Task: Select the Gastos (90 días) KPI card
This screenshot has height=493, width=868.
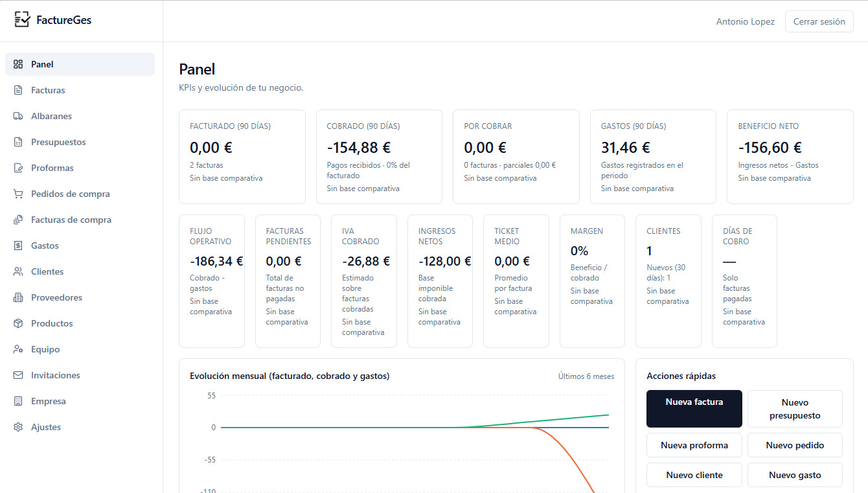Action: coord(653,157)
